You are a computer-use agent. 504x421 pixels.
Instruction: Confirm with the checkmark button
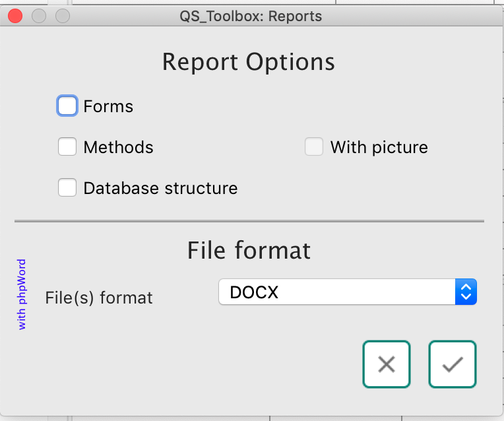(453, 364)
